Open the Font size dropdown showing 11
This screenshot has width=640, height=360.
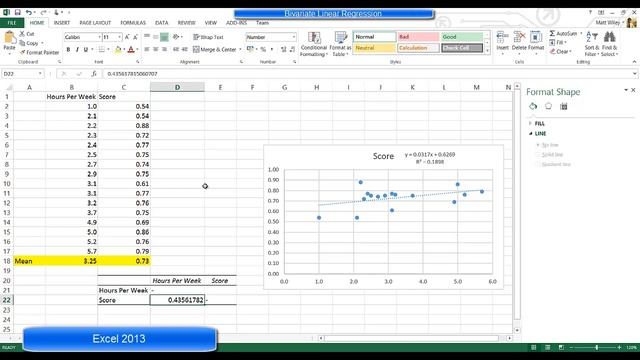[x=119, y=37]
